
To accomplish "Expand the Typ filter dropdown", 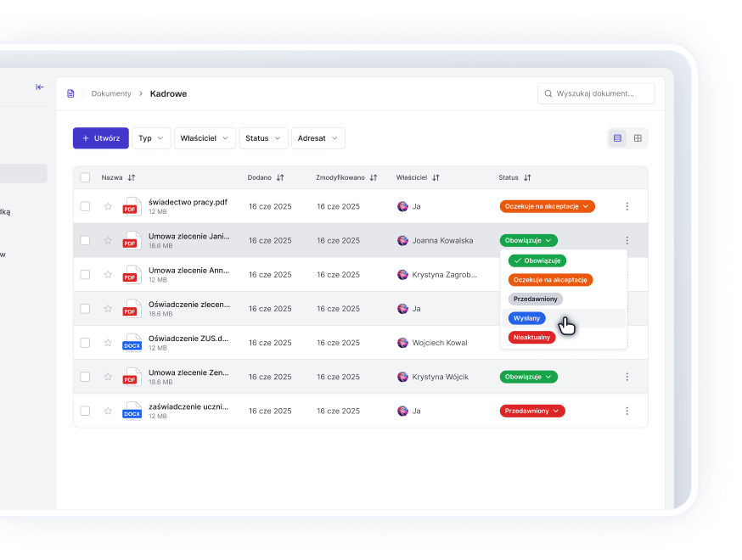I will click(x=151, y=138).
